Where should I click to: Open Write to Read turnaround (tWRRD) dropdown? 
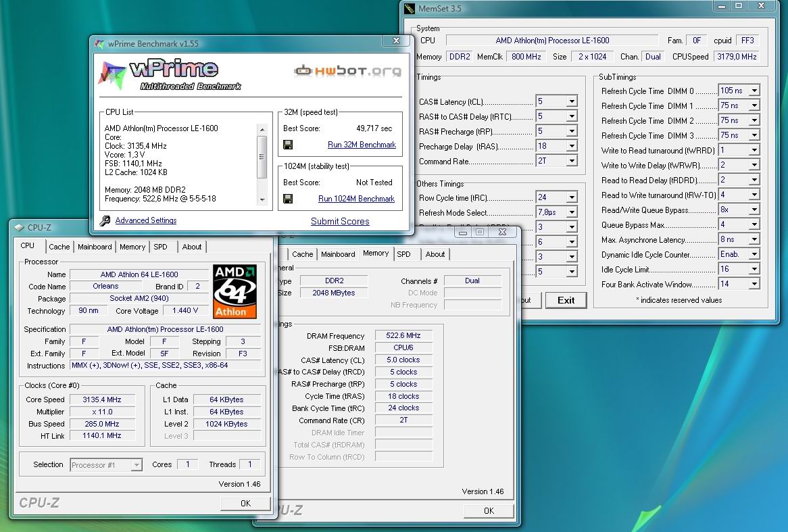pyautogui.click(x=754, y=150)
